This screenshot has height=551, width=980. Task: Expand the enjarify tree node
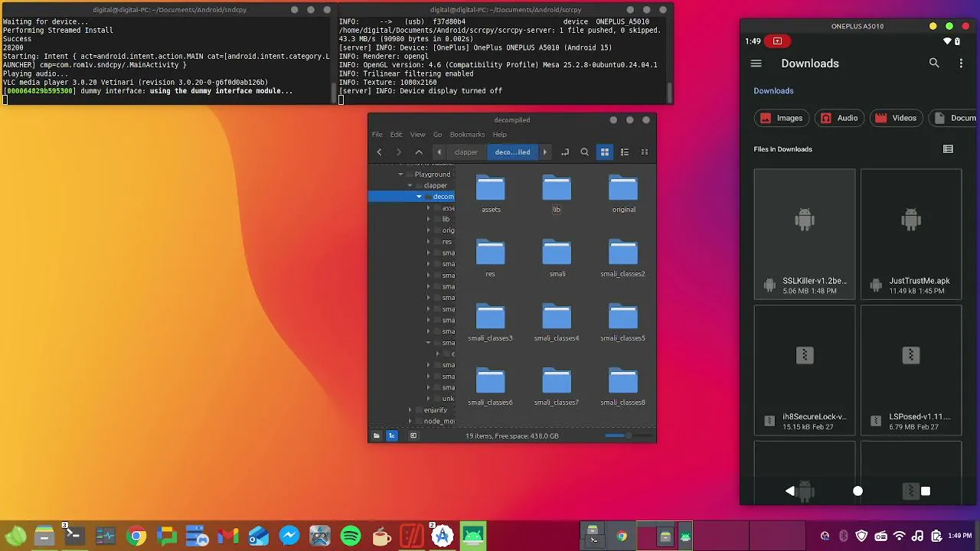(x=410, y=410)
